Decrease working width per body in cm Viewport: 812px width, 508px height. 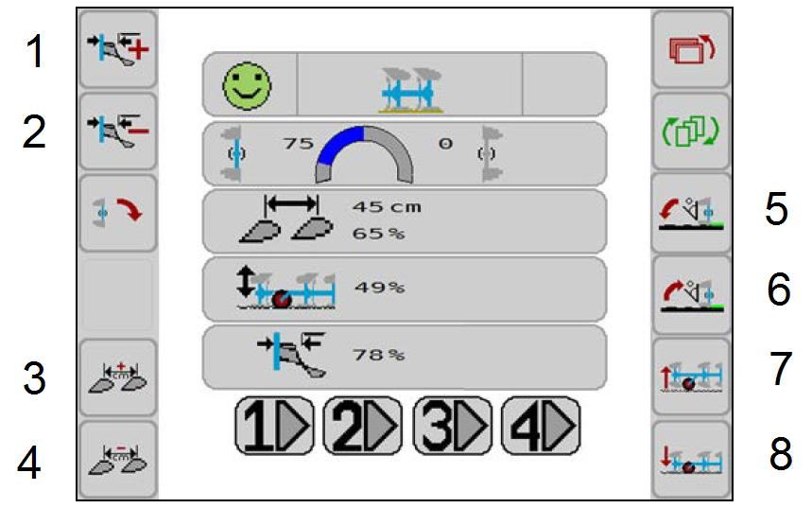click(118, 460)
